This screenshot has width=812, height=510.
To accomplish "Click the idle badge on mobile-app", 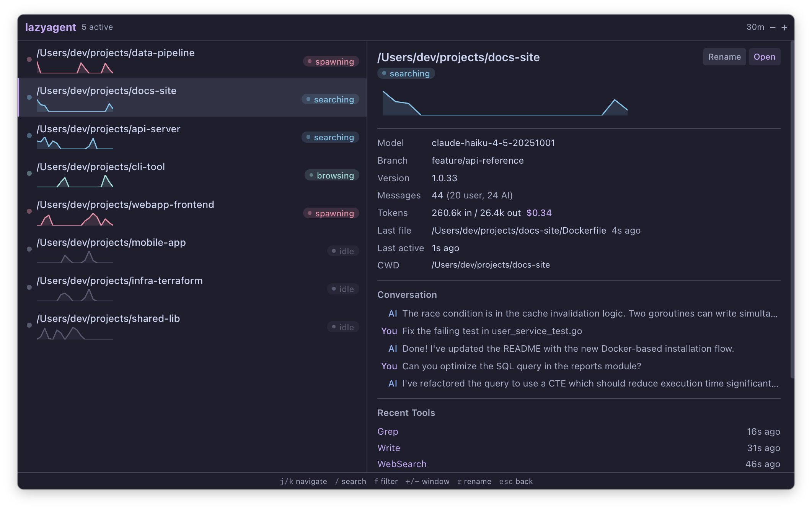I will (343, 251).
